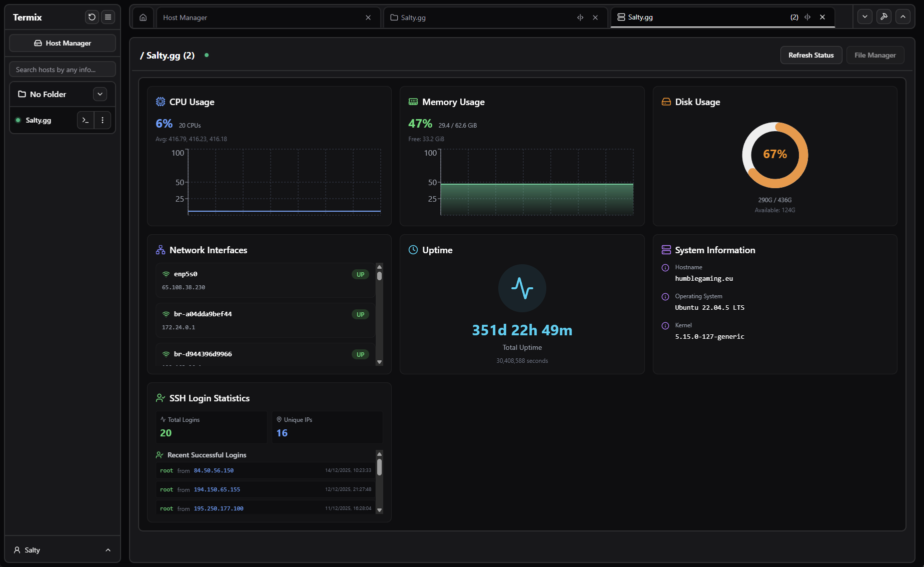Click split-screen icon on folder Salty.gg tab
The height and width of the screenshot is (567, 924).
pyautogui.click(x=580, y=18)
